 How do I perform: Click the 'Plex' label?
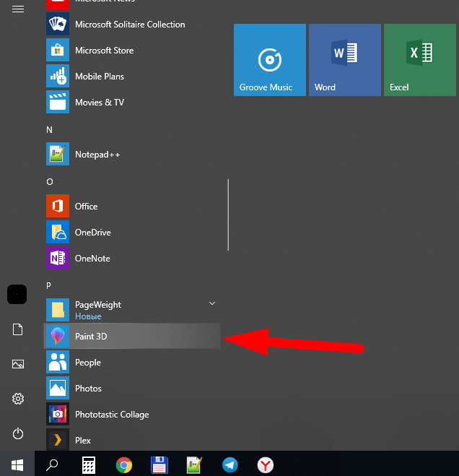coord(83,441)
